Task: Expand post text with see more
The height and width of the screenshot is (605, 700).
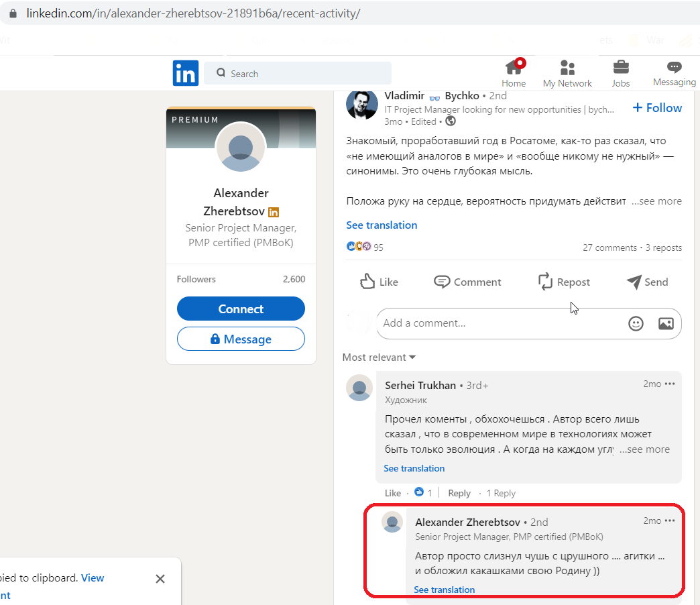Action: click(x=656, y=201)
